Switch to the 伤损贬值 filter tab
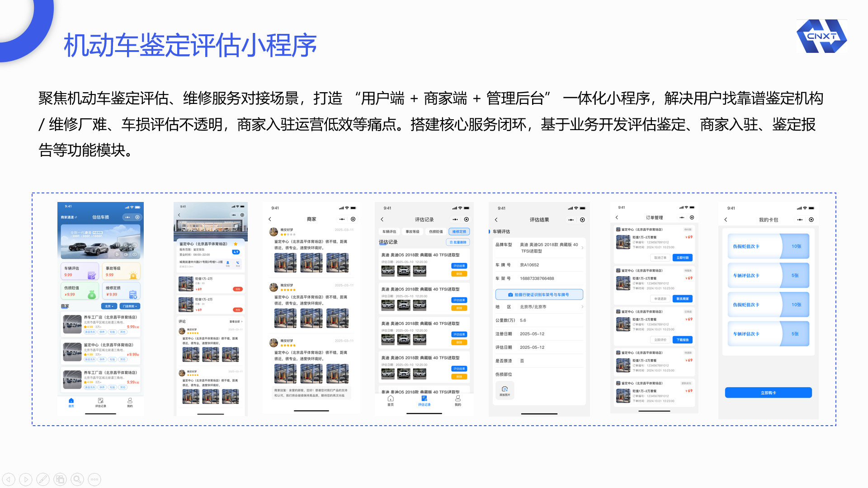This screenshot has height=488, width=868. [x=436, y=232]
